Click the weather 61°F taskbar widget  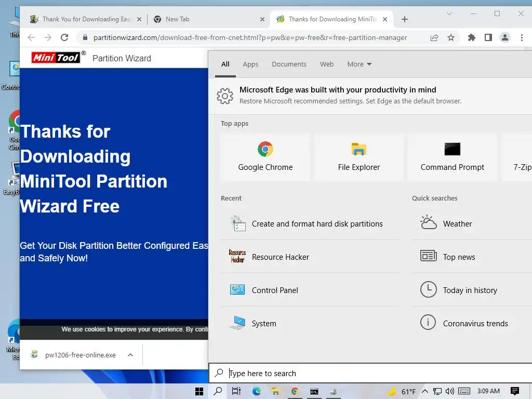pos(402,391)
